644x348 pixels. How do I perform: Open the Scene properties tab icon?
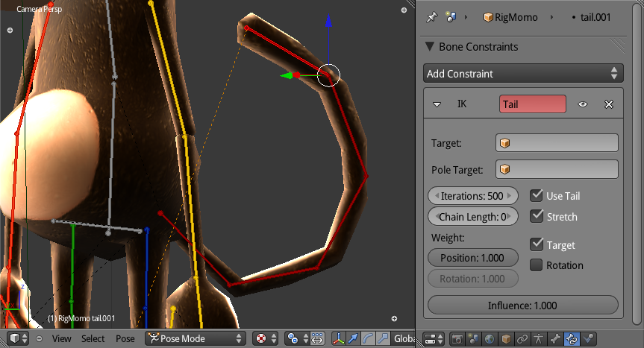pos(473,338)
